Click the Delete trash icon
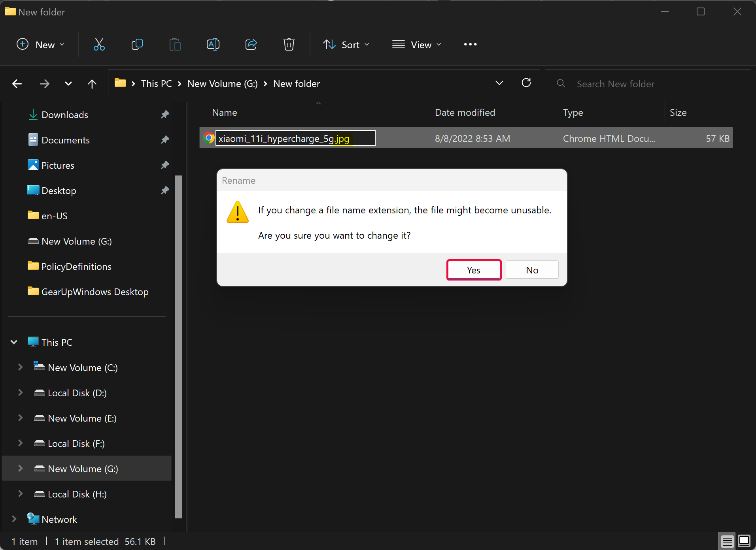The width and height of the screenshot is (756, 550). click(289, 44)
